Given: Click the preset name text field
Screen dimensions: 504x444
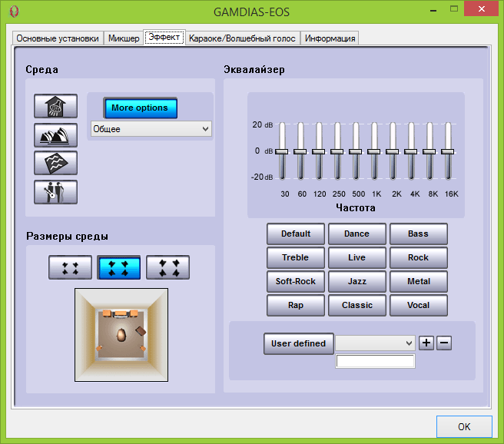Looking at the screenshot, I should point(375,361).
